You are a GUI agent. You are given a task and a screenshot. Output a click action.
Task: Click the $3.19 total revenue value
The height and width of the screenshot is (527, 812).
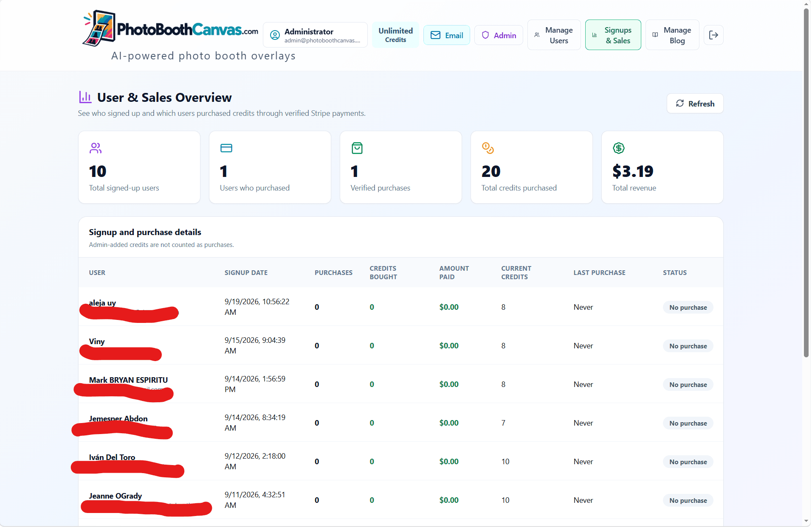(633, 171)
